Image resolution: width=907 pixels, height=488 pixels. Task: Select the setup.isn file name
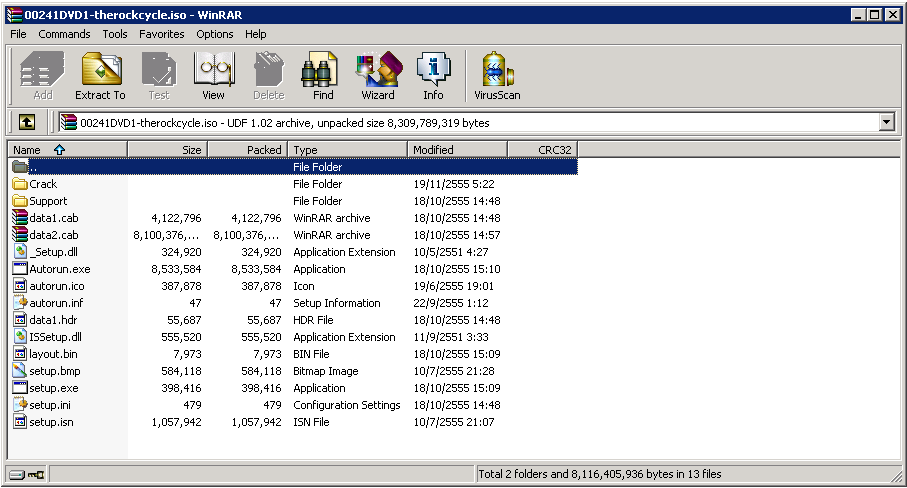pyautogui.click(x=51, y=422)
